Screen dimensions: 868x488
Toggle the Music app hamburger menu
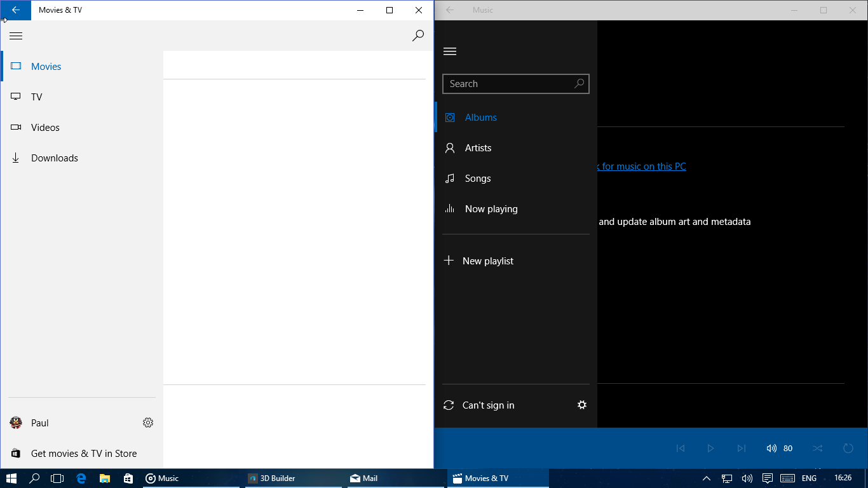tap(450, 51)
